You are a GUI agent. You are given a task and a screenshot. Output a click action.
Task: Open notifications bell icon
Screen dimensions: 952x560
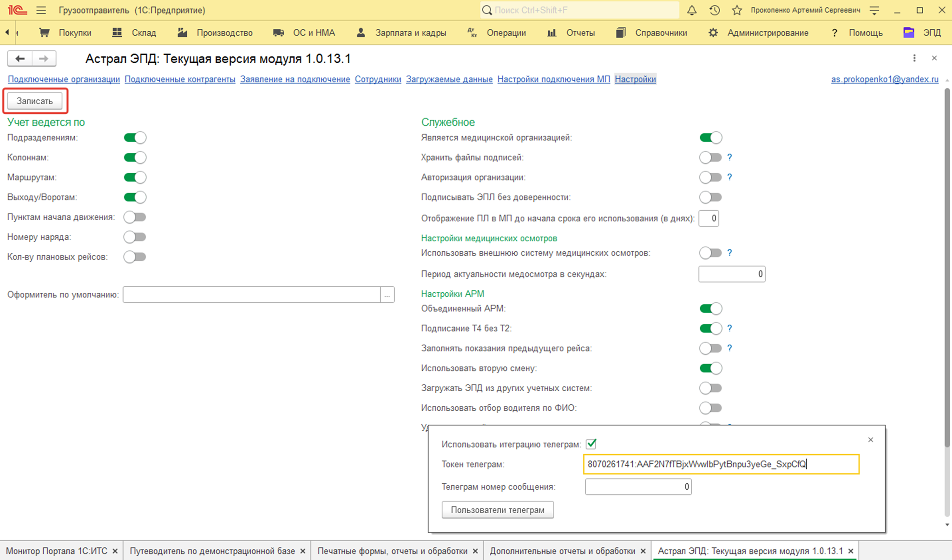692,10
